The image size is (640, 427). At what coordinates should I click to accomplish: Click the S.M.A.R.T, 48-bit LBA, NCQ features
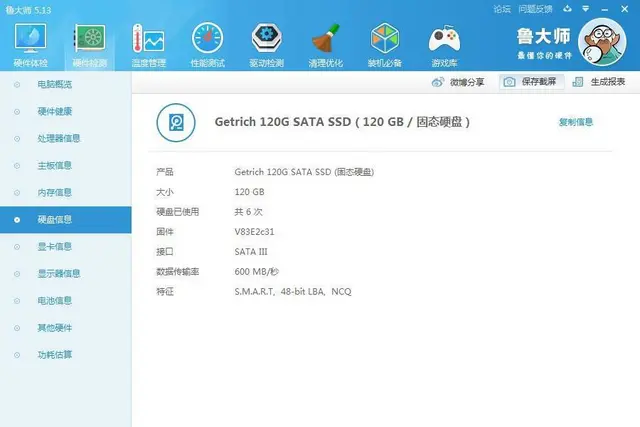click(x=293, y=292)
